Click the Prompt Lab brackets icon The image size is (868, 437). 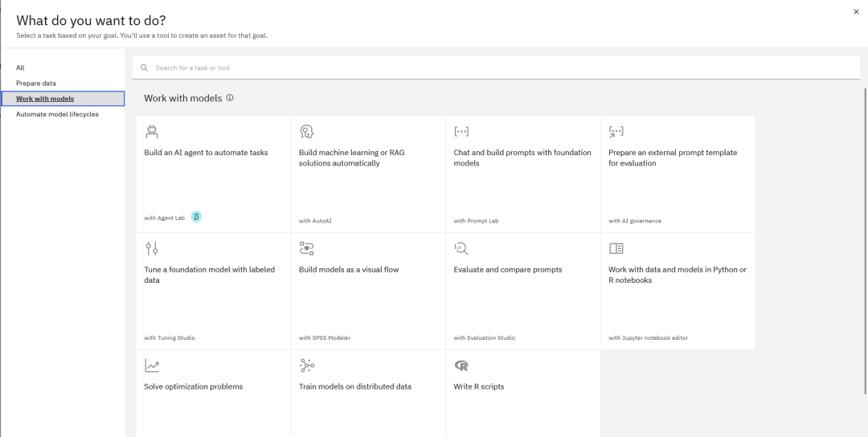tap(461, 131)
